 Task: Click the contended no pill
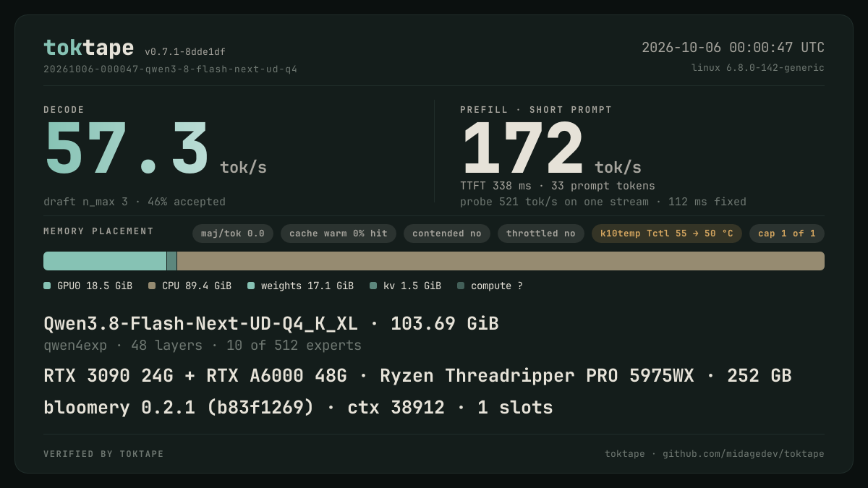click(x=447, y=234)
